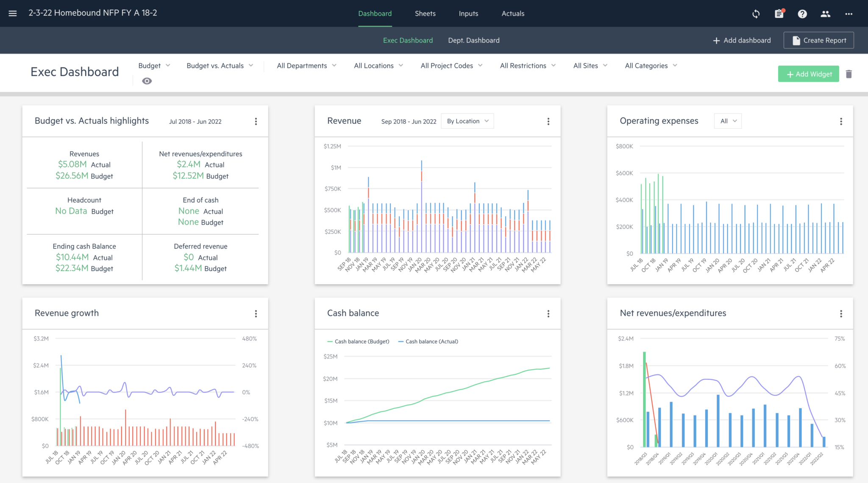Image resolution: width=868 pixels, height=483 pixels.
Task: Open the help question mark icon
Action: pyautogui.click(x=802, y=14)
